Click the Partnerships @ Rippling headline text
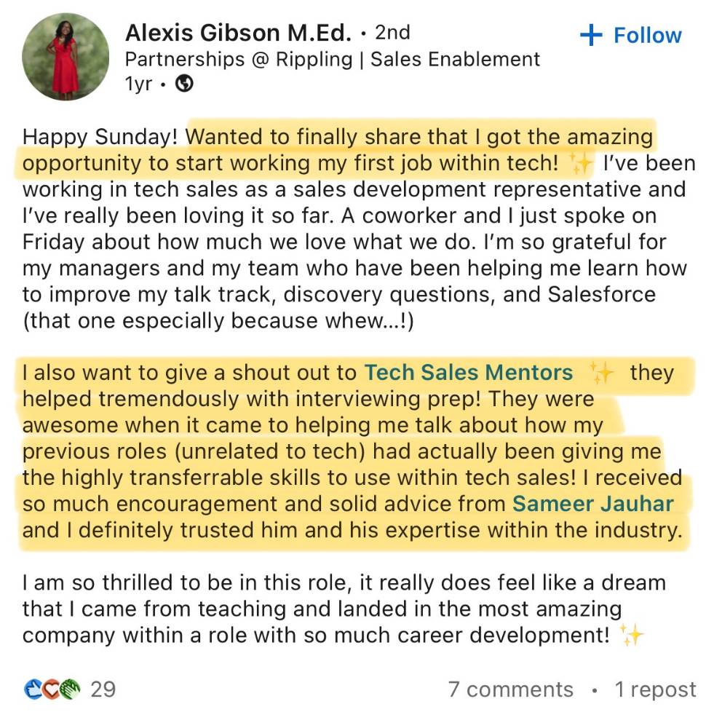The width and height of the screenshot is (714, 728). [333, 59]
